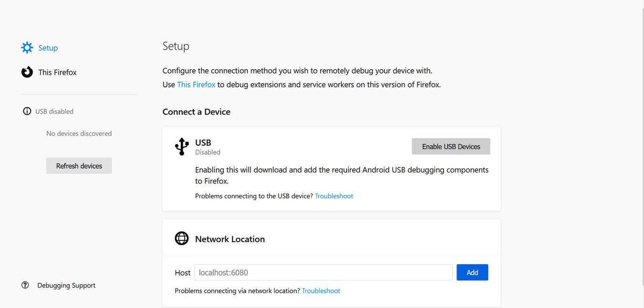Open the network location Troubleshoot link

pos(321,290)
